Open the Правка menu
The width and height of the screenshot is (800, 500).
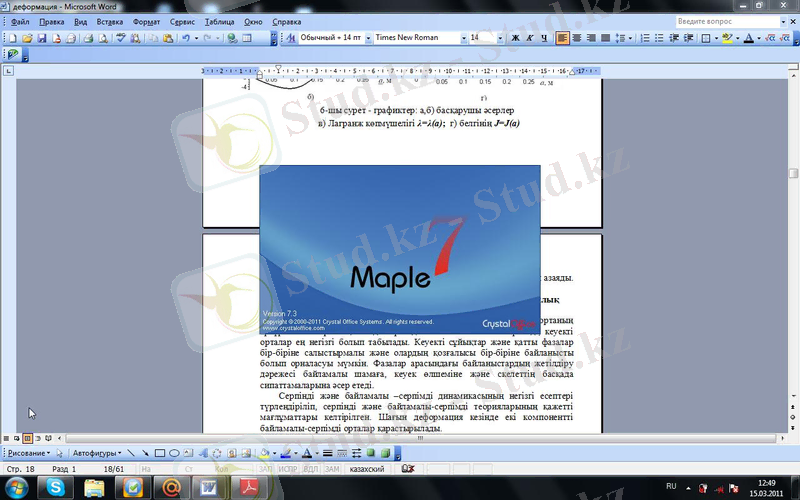(x=52, y=22)
